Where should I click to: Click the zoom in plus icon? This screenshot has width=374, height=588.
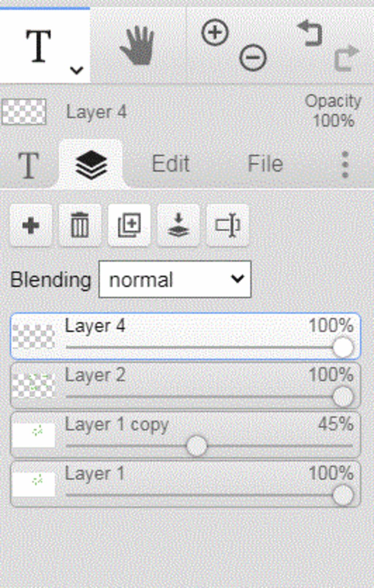(x=215, y=33)
